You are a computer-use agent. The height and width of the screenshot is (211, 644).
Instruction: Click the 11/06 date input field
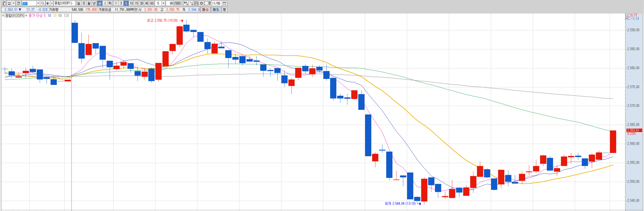pos(216,3)
